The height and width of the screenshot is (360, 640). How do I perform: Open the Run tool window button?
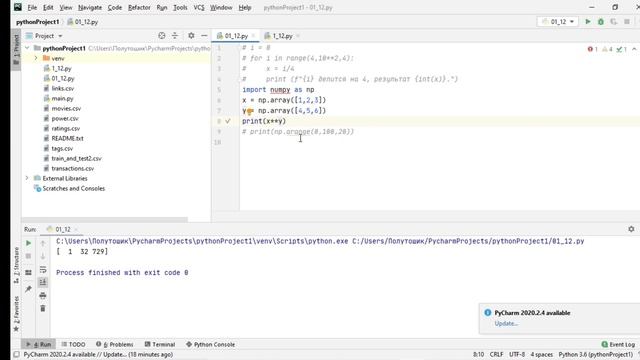tap(39, 344)
